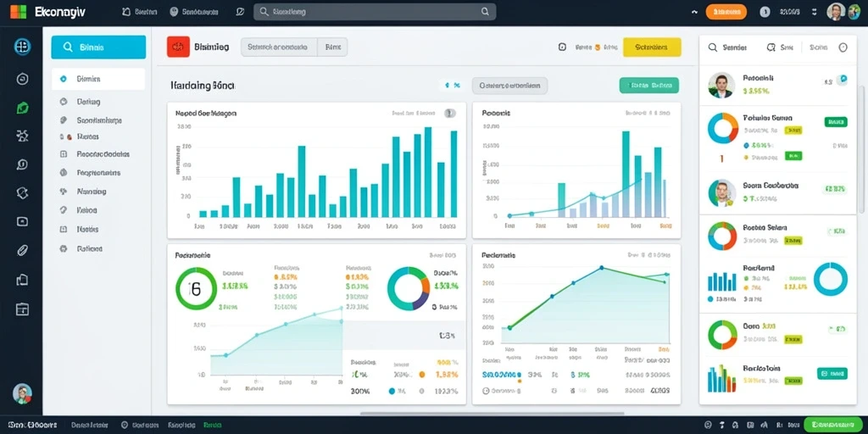Image resolution: width=868 pixels, height=434 pixels.
Task: Click the chat bubble icon in right panel header
Action: [771, 47]
